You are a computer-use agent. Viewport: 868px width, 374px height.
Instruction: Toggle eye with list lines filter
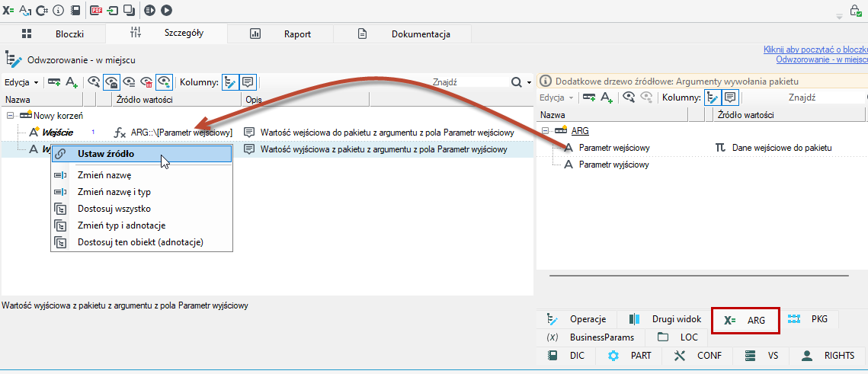[129, 82]
